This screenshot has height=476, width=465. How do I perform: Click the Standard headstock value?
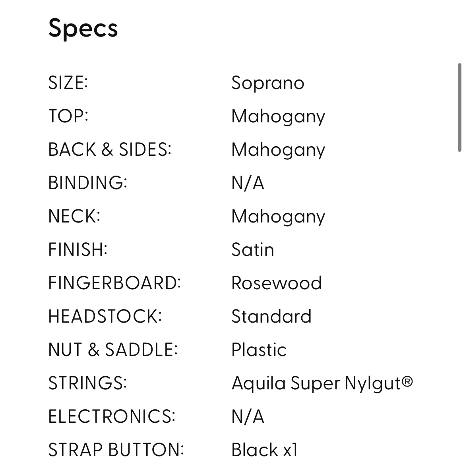click(x=271, y=317)
